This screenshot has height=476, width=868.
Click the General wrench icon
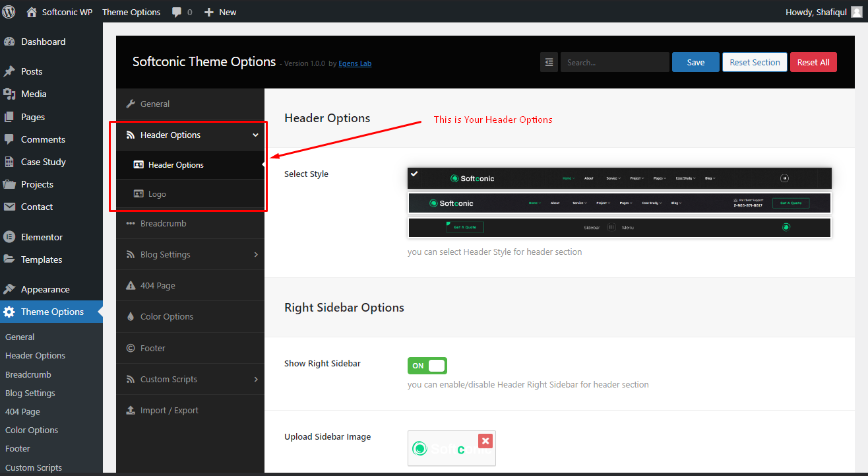(x=130, y=104)
